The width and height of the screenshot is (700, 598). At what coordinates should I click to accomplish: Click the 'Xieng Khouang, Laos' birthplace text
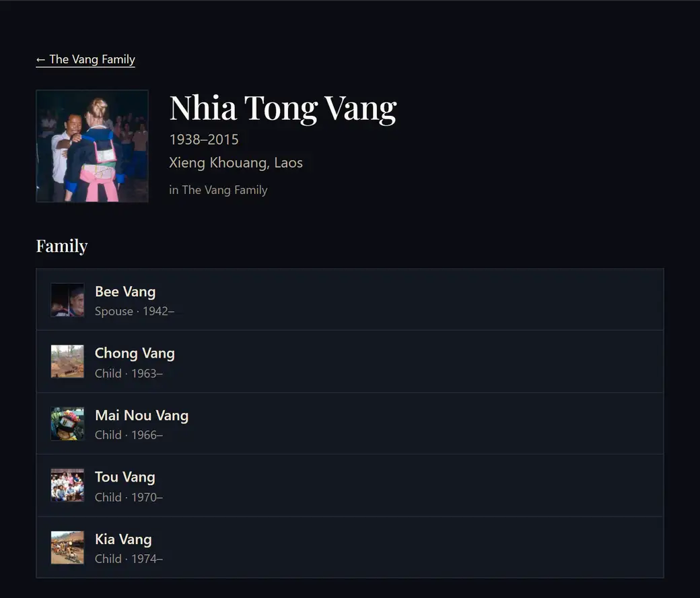coord(236,162)
